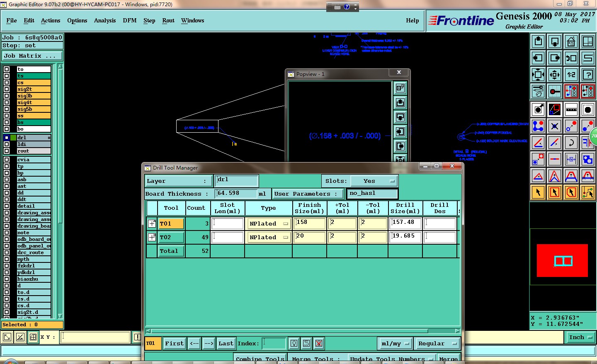Open the NPlated type dropdown for T01
The image size is (597, 364).
coord(268,223)
